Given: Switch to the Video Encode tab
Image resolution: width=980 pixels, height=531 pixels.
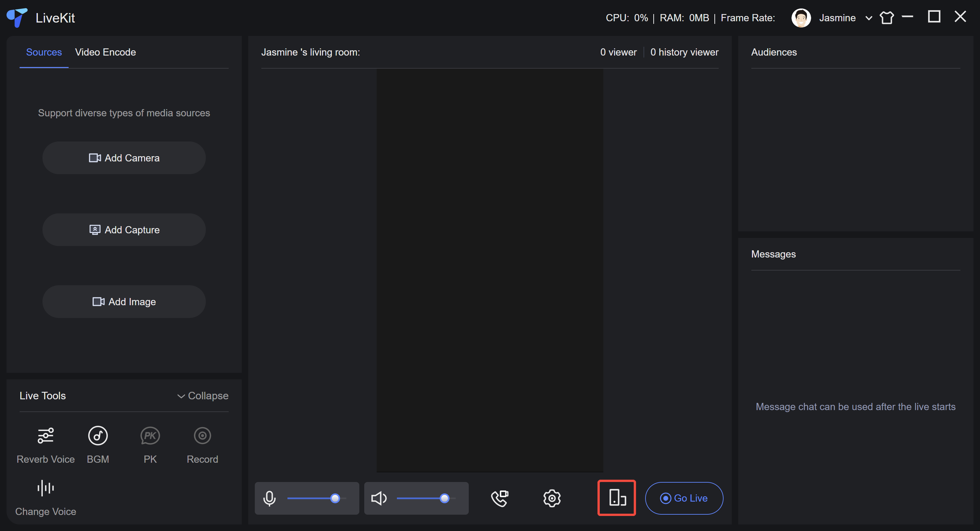Looking at the screenshot, I should (x=106, y=52).
